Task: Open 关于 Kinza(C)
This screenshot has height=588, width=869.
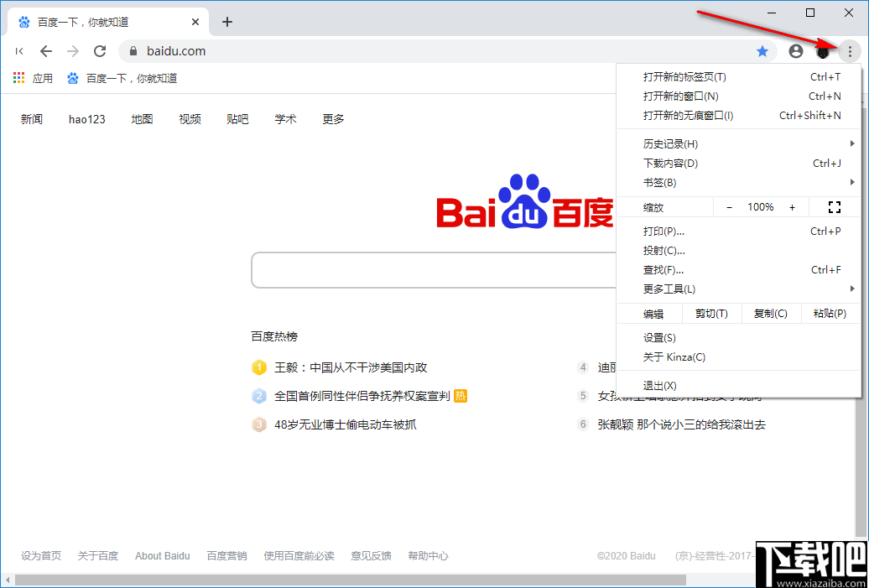Action: click(x=739, y=356)
